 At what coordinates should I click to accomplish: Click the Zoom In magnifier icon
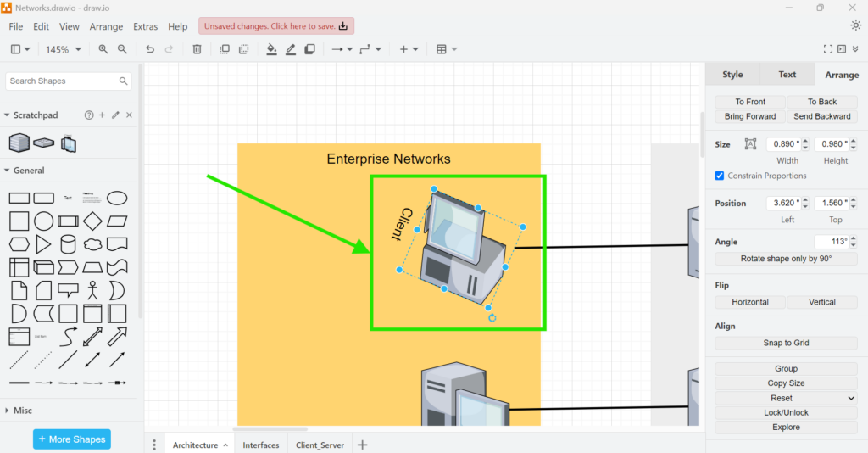pyautogui.click(x=103, y=49)
